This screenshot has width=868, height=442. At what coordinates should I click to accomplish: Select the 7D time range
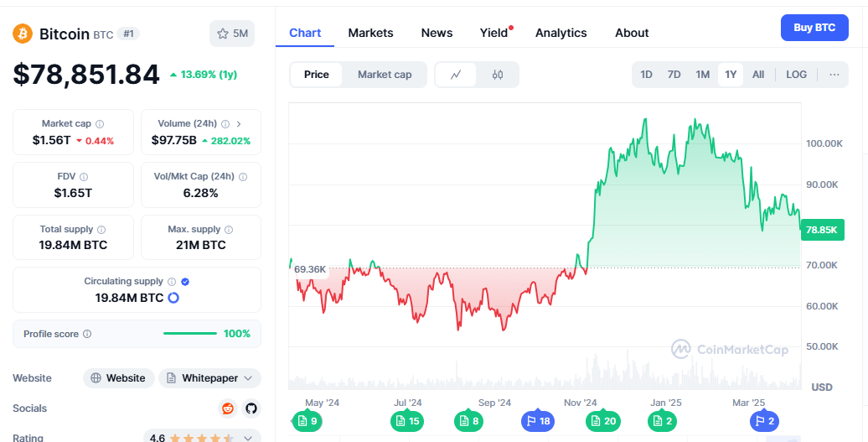[674, 75]
